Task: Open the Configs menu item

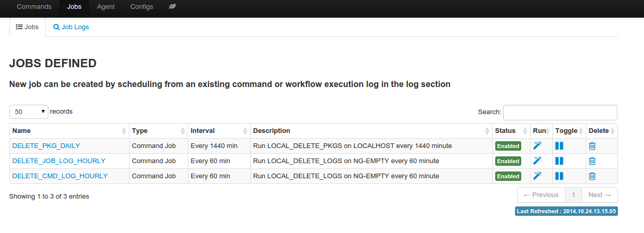Action: [141, 7]
